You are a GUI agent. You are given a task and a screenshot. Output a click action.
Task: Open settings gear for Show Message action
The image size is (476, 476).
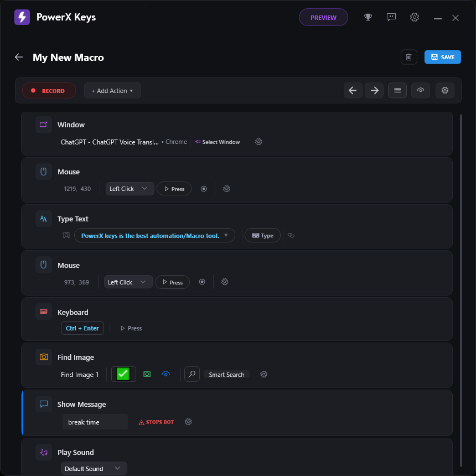(188, 422)
